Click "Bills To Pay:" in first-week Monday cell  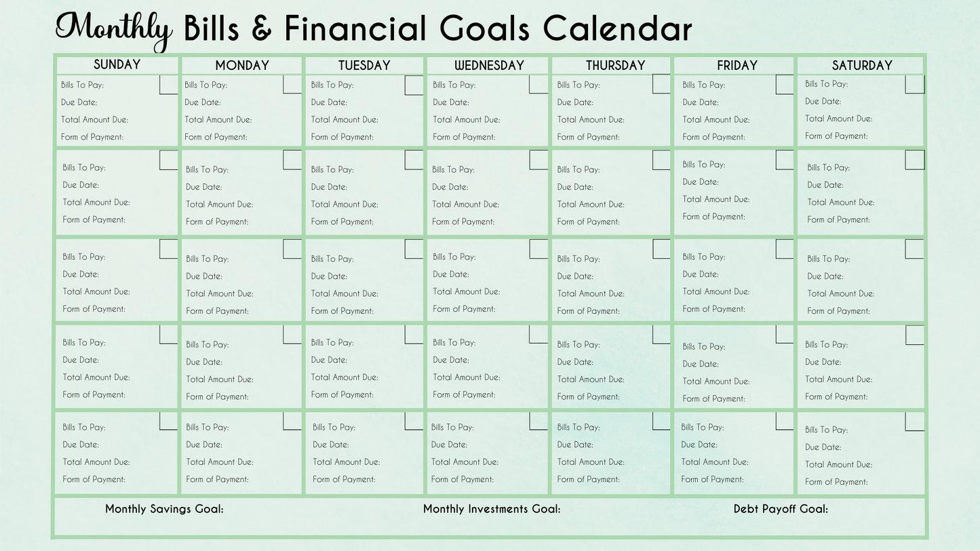coord(206,85)
